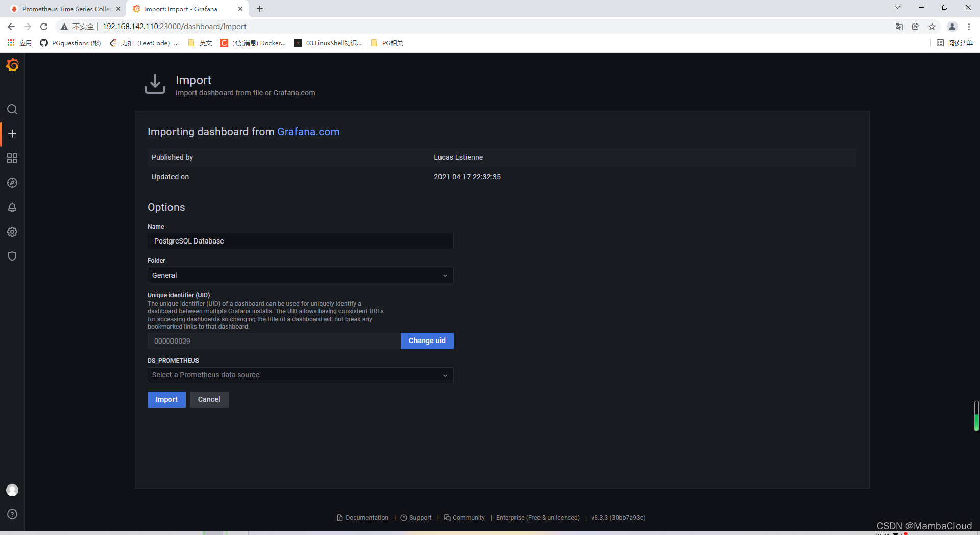This screenshot has height=535, width=980.
Task: Click the blue Import button
Action: coord(166,400)
